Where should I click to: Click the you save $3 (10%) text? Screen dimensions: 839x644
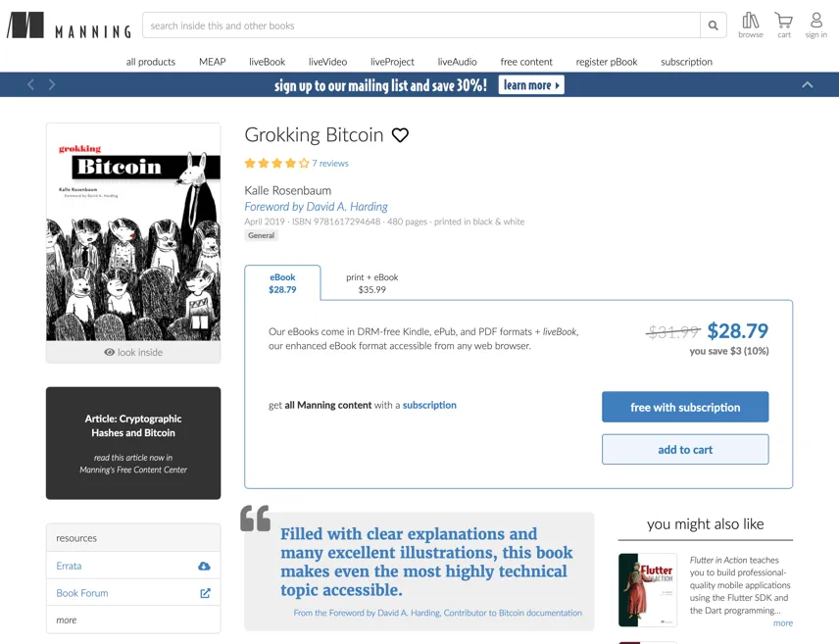tap(729, 351)
